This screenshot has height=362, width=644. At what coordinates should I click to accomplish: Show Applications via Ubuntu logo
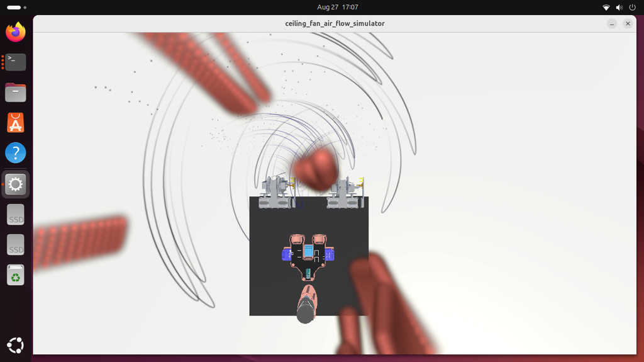point(16,345)
